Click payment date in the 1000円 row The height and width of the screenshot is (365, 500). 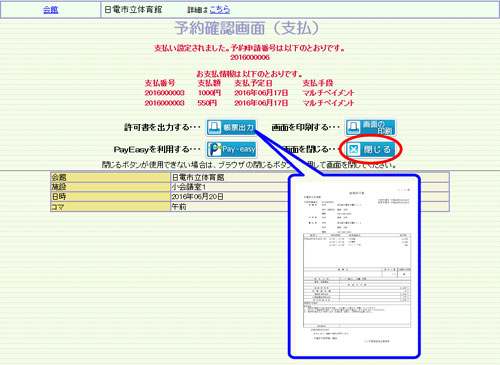pyautogui.click(x=261, y=93)
